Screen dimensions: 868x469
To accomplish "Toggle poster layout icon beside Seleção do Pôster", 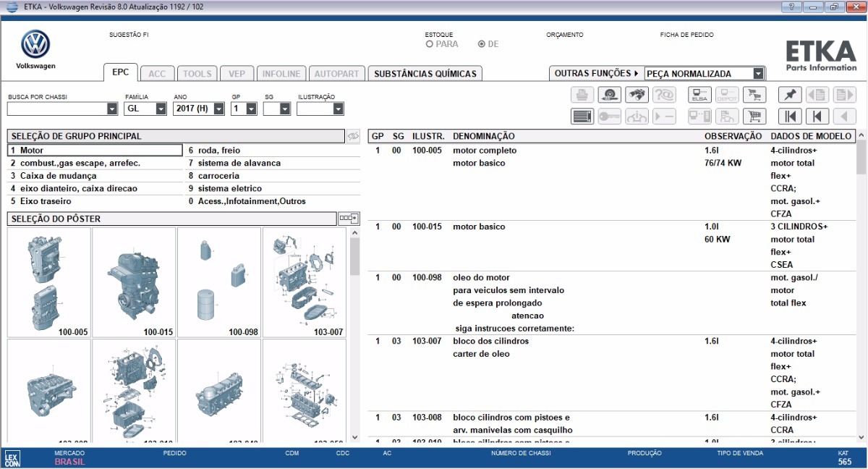I will click(349, 219).
